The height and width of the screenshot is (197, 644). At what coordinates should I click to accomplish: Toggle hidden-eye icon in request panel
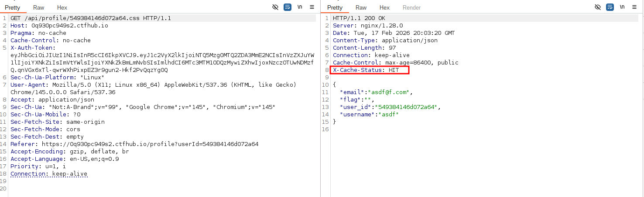point(275,7)
